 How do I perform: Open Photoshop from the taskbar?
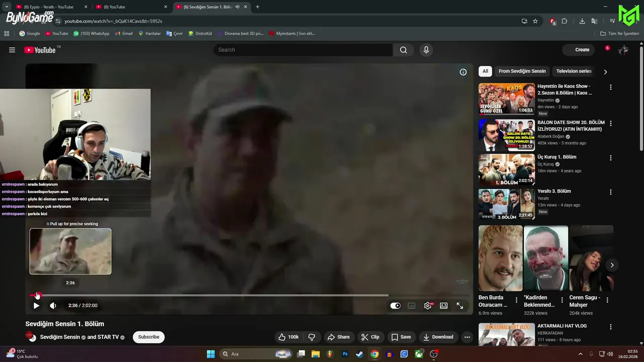click(345, 354)
